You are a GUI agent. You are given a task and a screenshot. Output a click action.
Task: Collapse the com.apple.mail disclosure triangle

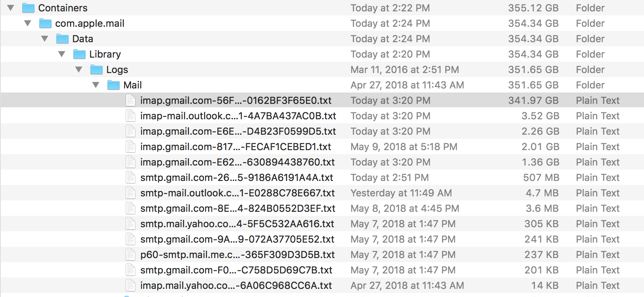pos(28,24)
